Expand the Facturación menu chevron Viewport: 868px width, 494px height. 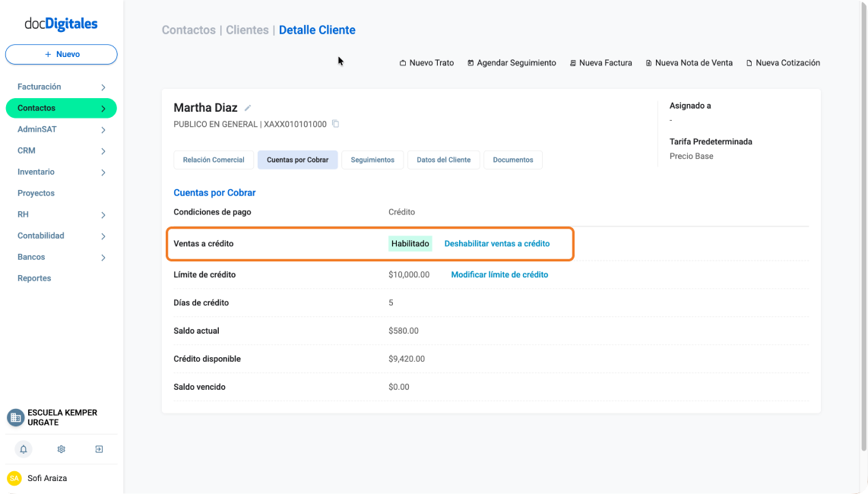click(103, 87)
